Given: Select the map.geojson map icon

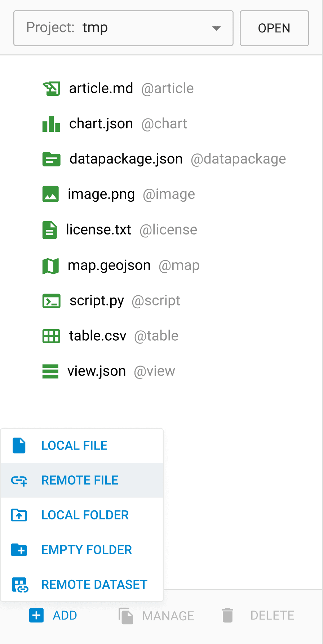Looking at the screenshot, I should [50, 266].
